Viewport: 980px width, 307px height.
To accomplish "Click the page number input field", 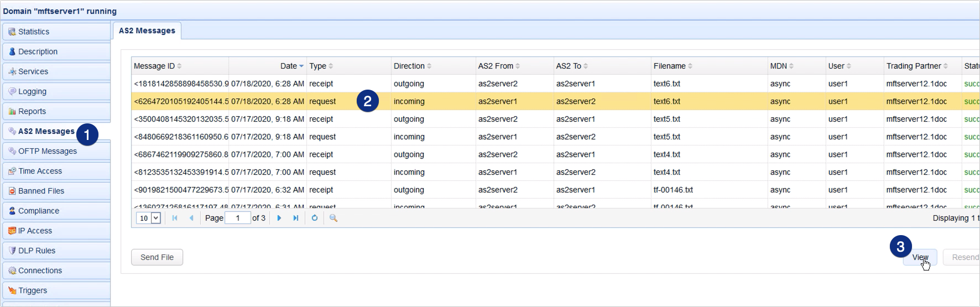I will [238, 218].
